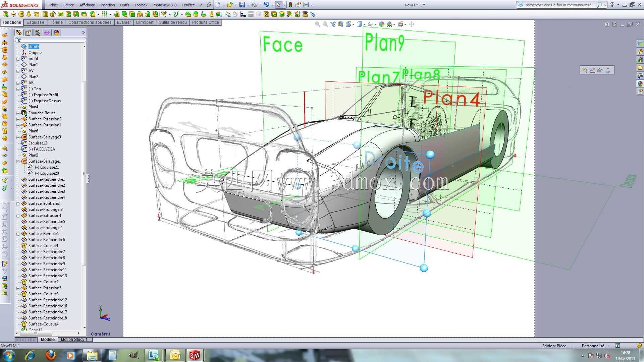Select Surface-Cousue1 in the feature tree

pyautogui.click(x=43, y=246)
